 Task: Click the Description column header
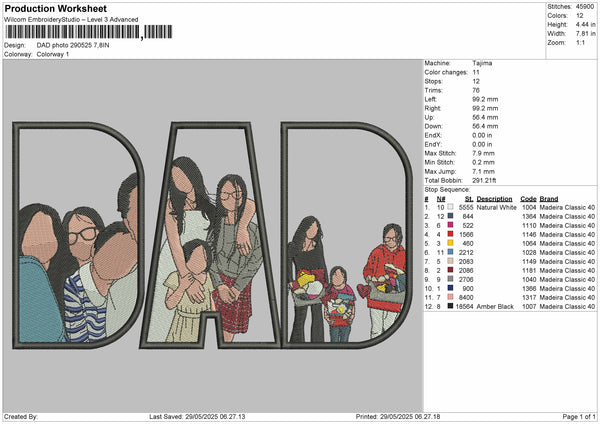pos(494,199)
